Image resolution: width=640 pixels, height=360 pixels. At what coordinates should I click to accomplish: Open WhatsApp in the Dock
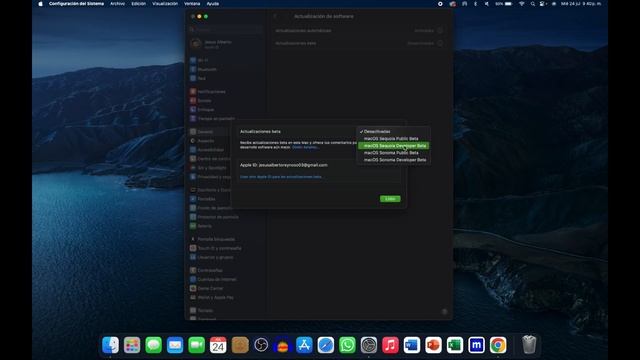click(x=347, y=345)
